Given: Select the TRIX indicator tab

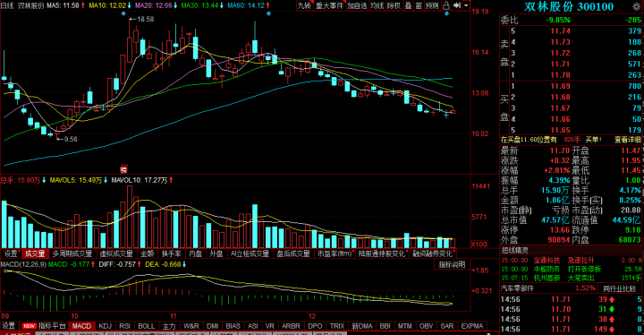Looking at the screenshot, I should click(x=337, y=326).
